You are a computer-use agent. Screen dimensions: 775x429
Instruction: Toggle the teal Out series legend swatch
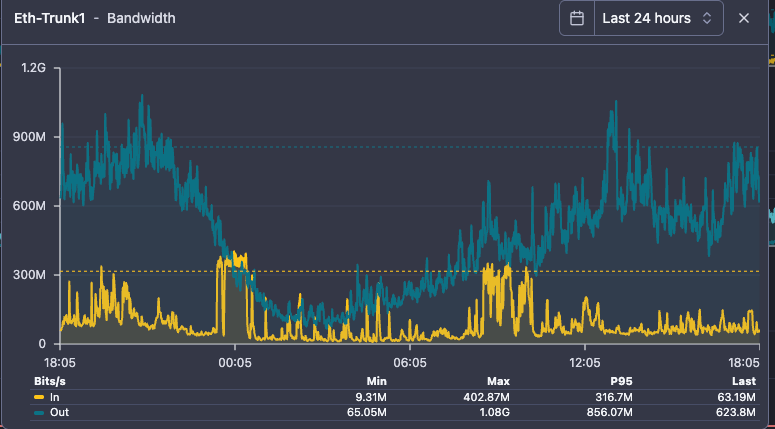39,412
